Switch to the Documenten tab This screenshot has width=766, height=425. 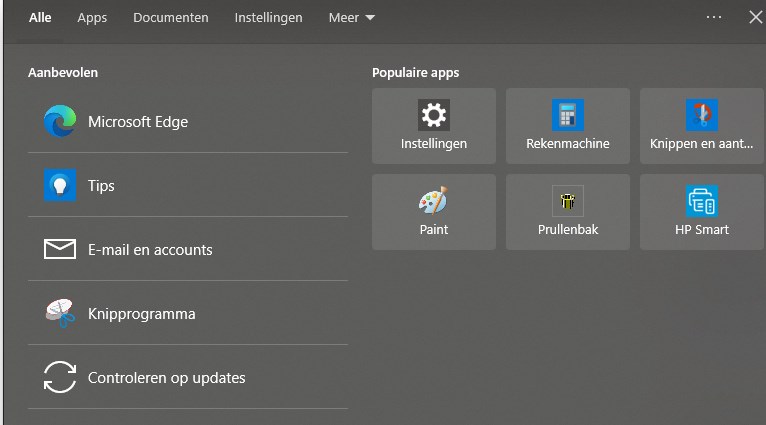coord(170,18)
